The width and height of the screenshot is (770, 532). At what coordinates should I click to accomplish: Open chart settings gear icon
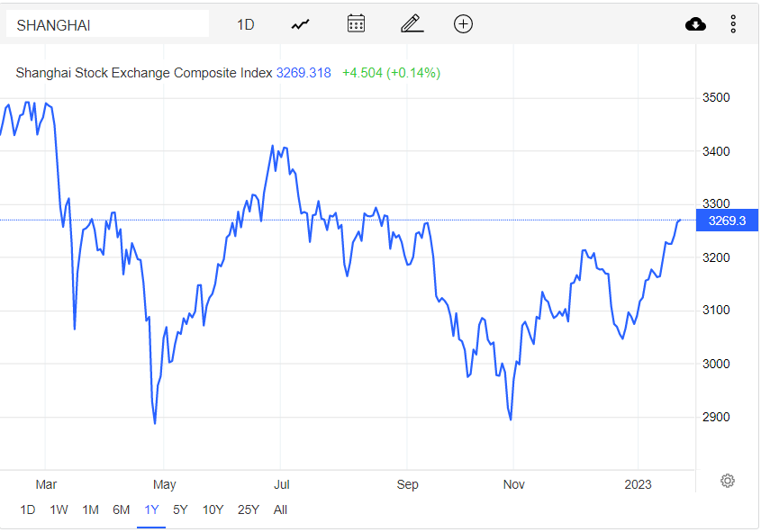728,481
